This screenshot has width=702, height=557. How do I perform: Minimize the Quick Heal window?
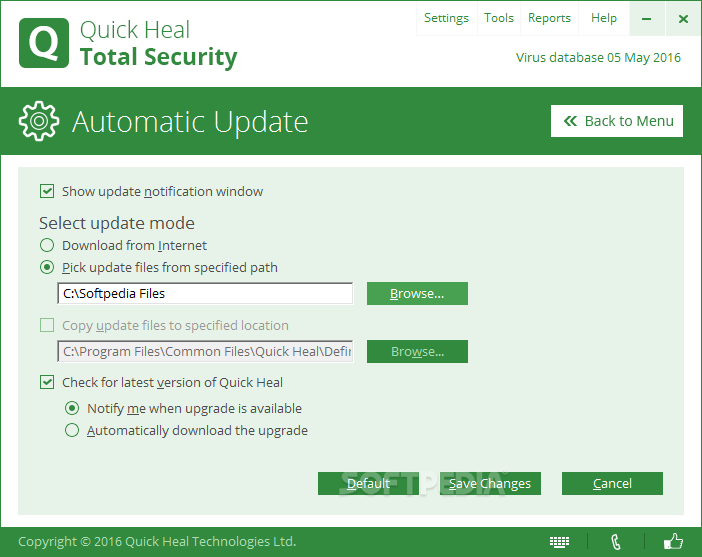tap(646, 19)
